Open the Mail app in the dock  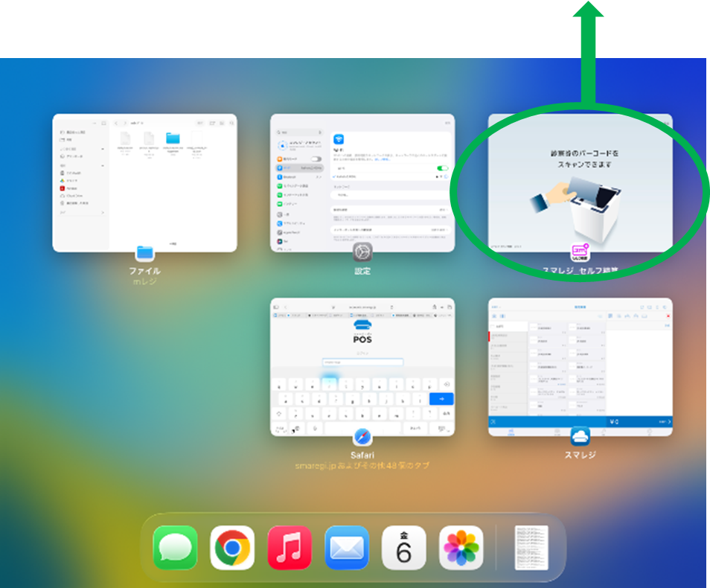347,548
